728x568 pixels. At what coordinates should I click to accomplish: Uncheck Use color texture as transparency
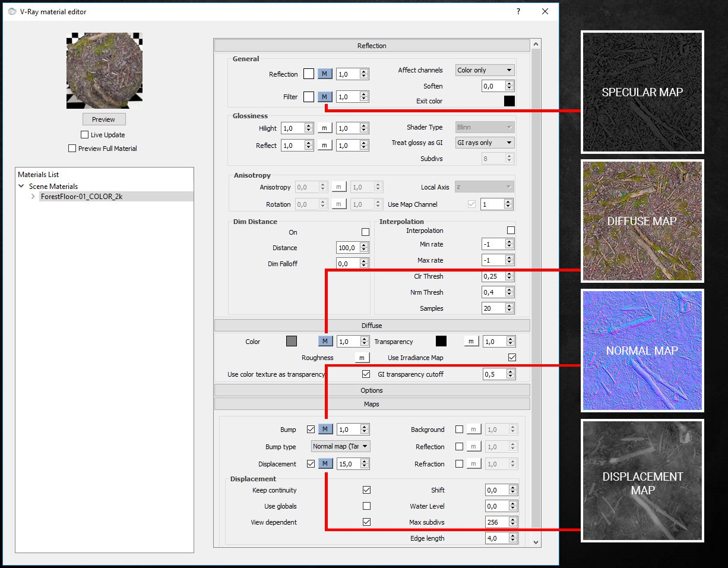(366, 374)
